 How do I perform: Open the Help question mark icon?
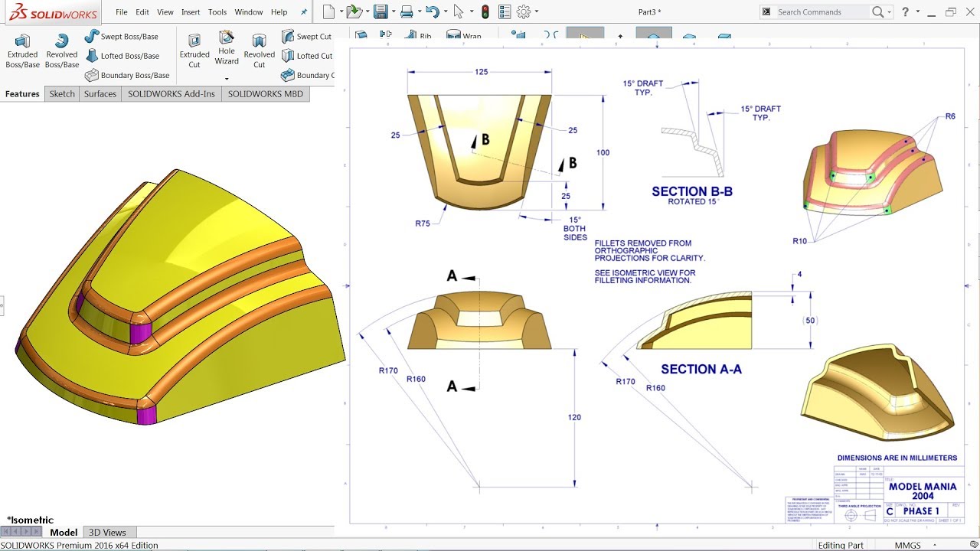pos(906,11)
